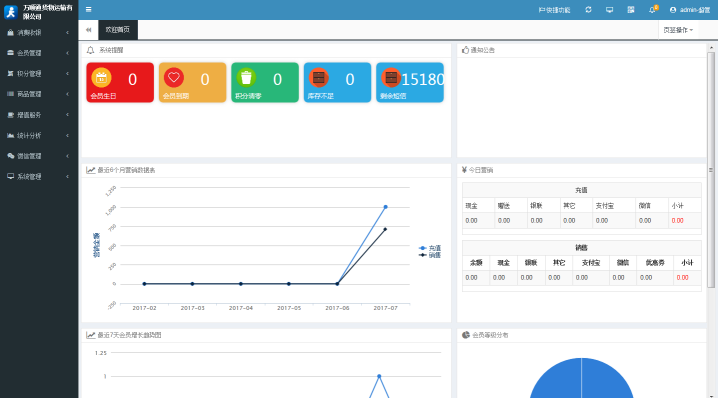The image size is (718, 398).
Task: Click the 2017-02 axis label
Action: pyautogui.click(x=144, y=308)
